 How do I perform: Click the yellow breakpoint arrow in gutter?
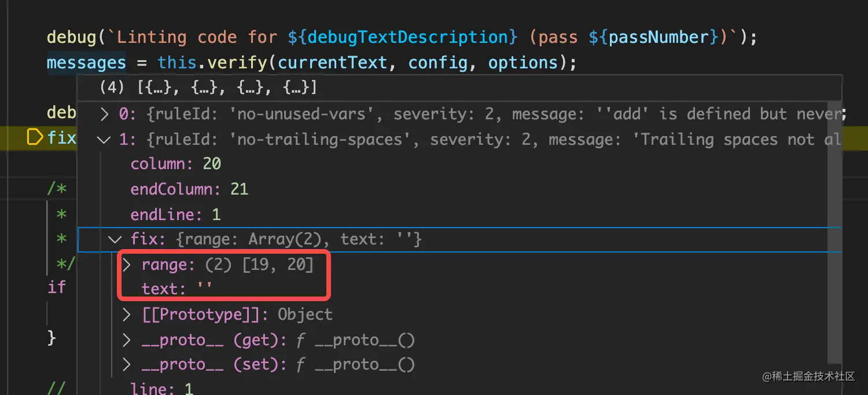[35, 137]
